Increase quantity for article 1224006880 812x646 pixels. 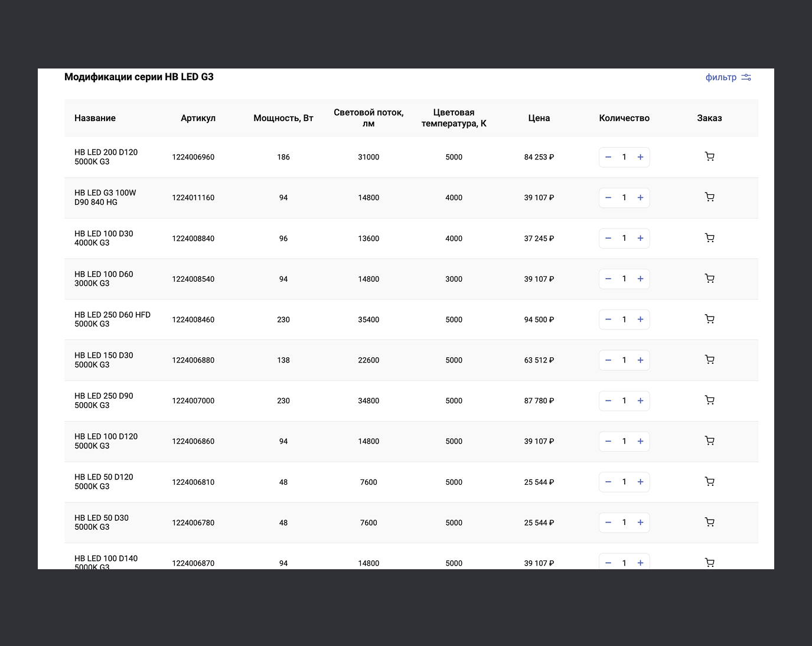click(x=640, y=360)
